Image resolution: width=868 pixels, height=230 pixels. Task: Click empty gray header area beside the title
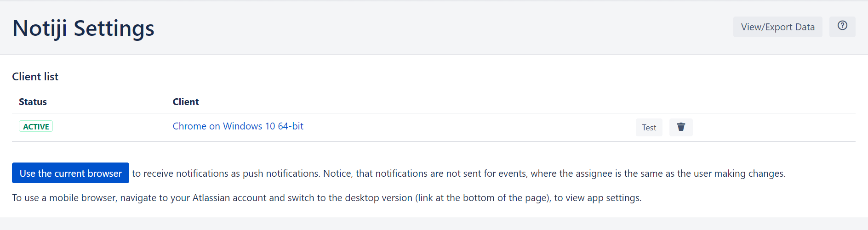[437, 28]
